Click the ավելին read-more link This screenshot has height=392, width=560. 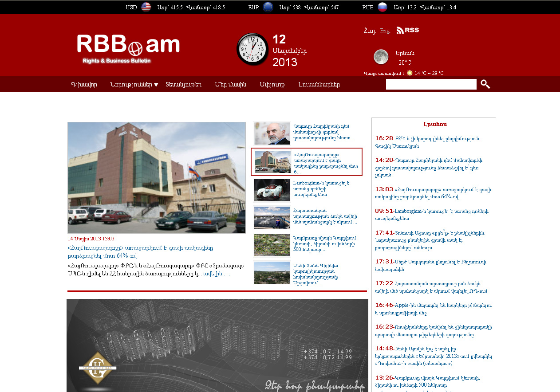(217, 274)
